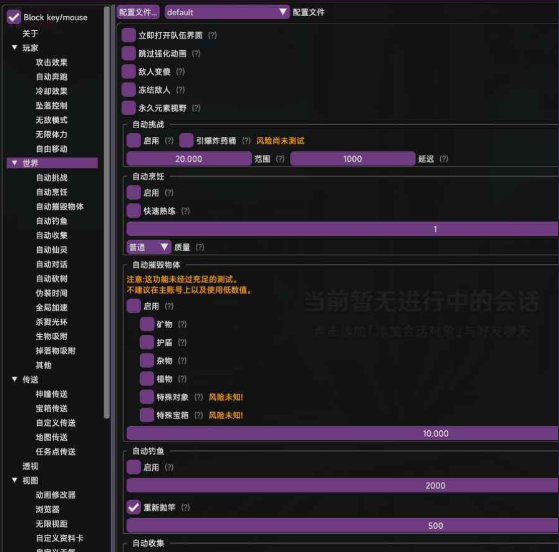Open the 关于 page

pyautogui.click(x=30, y=34)
